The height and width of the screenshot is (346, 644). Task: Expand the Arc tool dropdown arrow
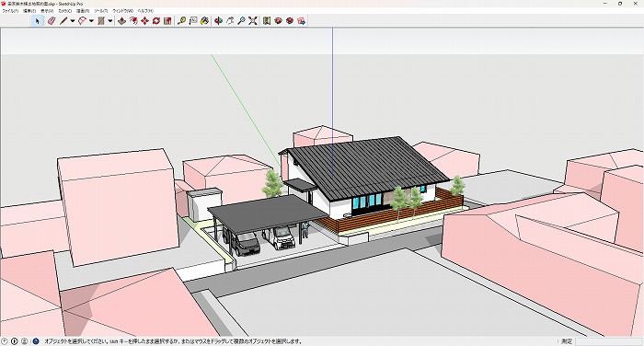[91, 21]
